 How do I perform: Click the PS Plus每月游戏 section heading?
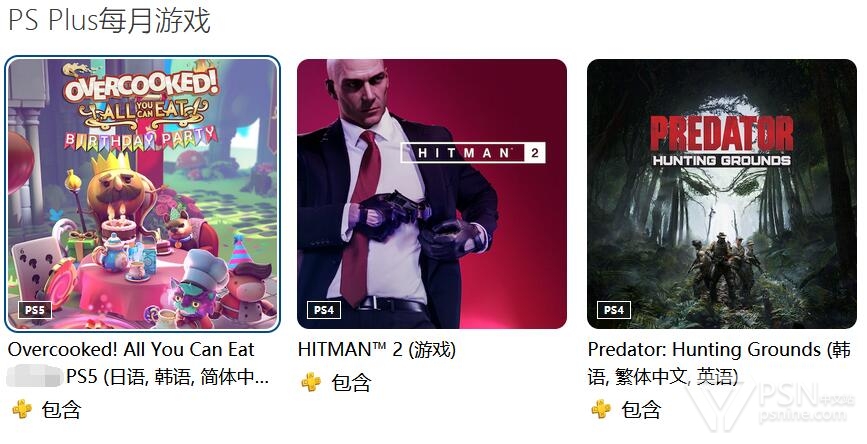pyautogui.click(x=109, y=21)
